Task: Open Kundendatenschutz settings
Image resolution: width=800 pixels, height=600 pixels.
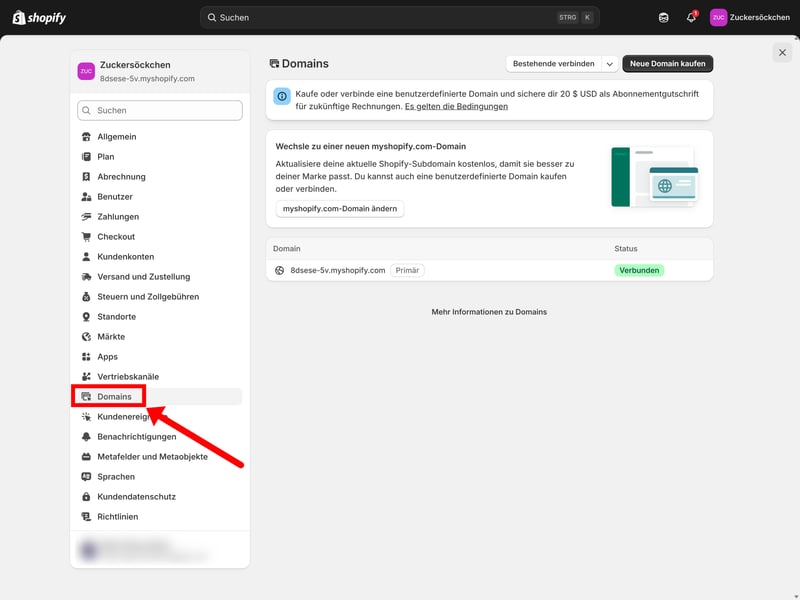Action: pos(160,496)
